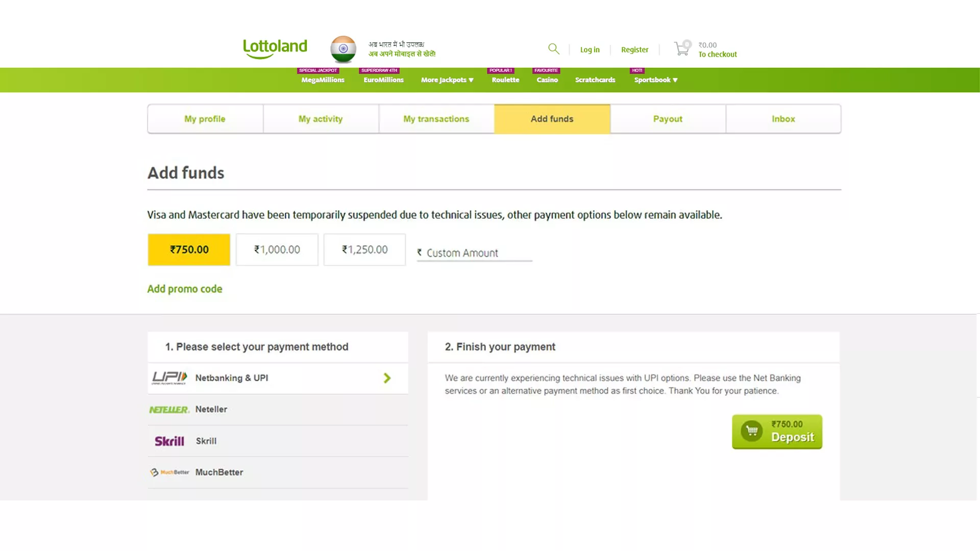
Task: Switch to the My transactions tab
Action: pyautogui.click(x=435, y=118)
